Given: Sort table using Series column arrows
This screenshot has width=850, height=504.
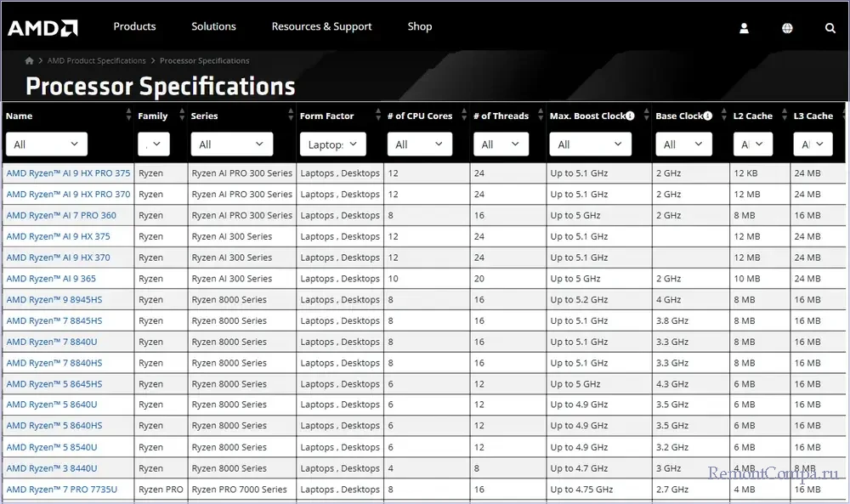Looking at the screenshot, I should coord(291,116).
